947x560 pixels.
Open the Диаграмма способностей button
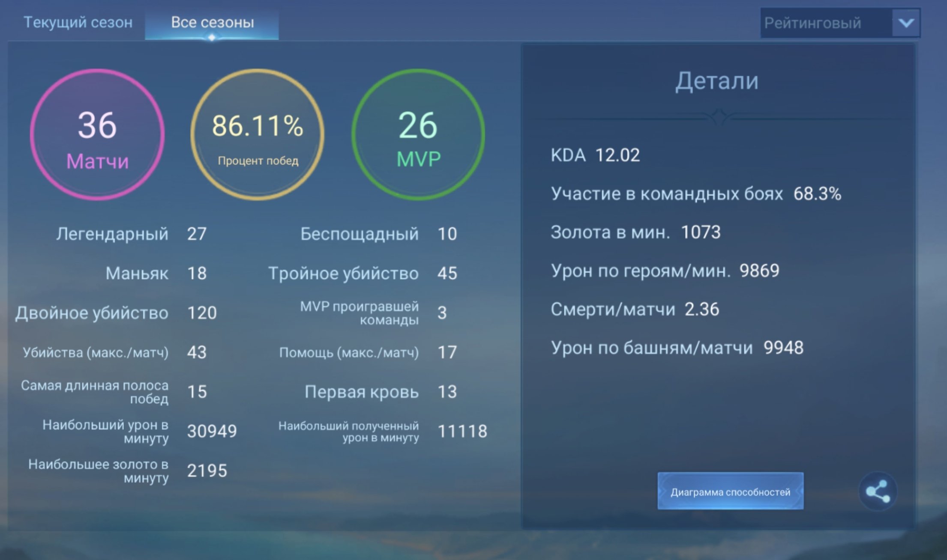pos(730,491)
